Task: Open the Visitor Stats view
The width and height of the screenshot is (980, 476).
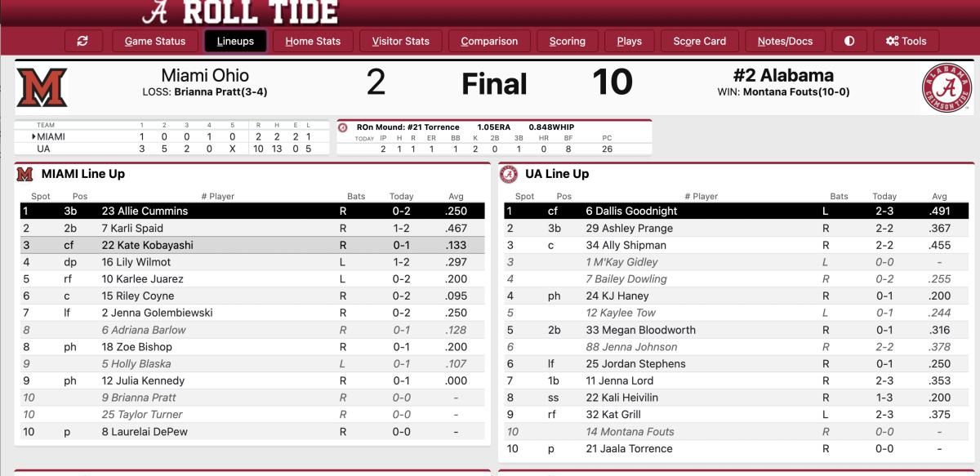Action: click(x=400, y=41)
